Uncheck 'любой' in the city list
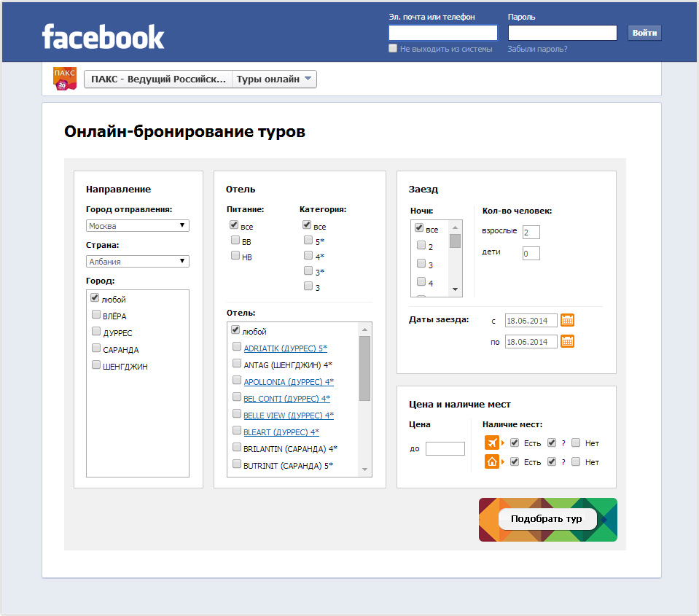 pos(95,297)
